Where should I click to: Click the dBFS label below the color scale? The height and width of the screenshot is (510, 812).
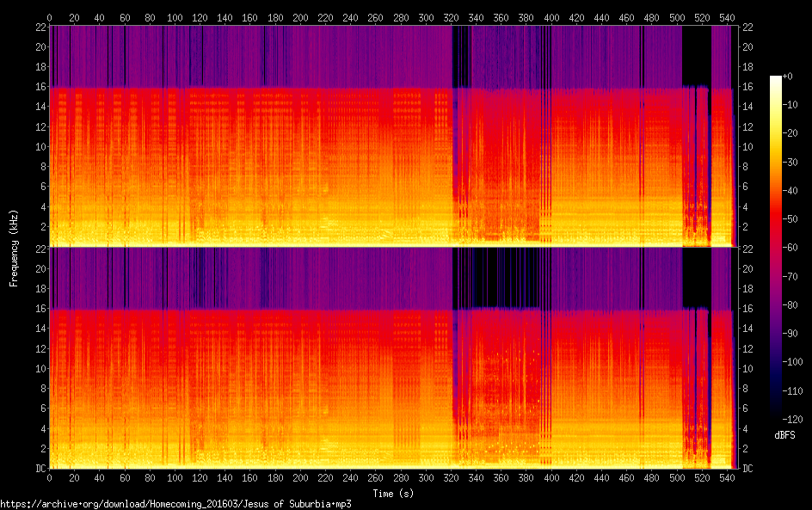point(784,436)
